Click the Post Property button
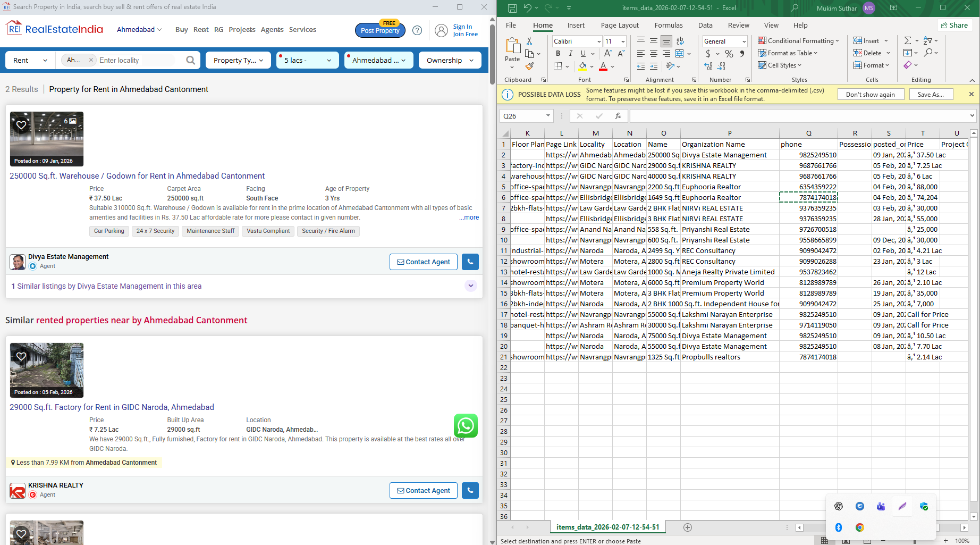This screenshot has width=980, height=545. 379,30
